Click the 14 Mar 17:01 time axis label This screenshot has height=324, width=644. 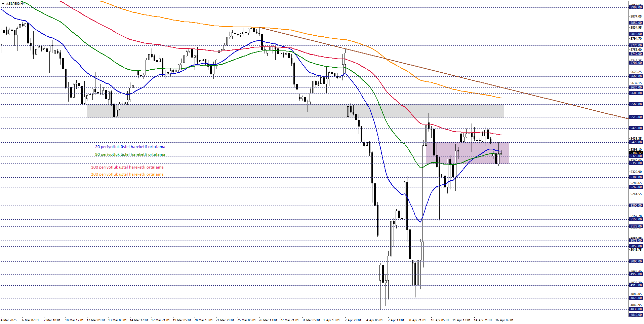(139, 320)
